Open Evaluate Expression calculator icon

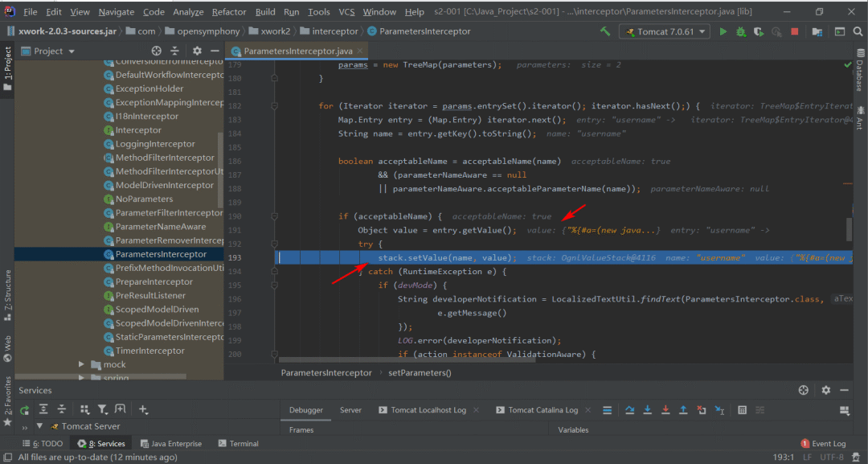743,410
